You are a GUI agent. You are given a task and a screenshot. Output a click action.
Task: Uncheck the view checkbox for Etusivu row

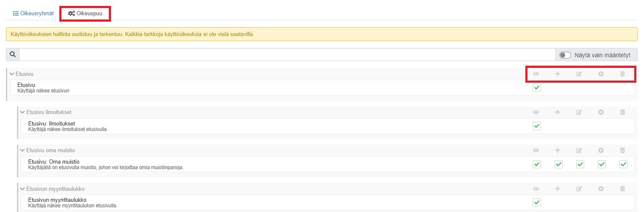point(537,88)
